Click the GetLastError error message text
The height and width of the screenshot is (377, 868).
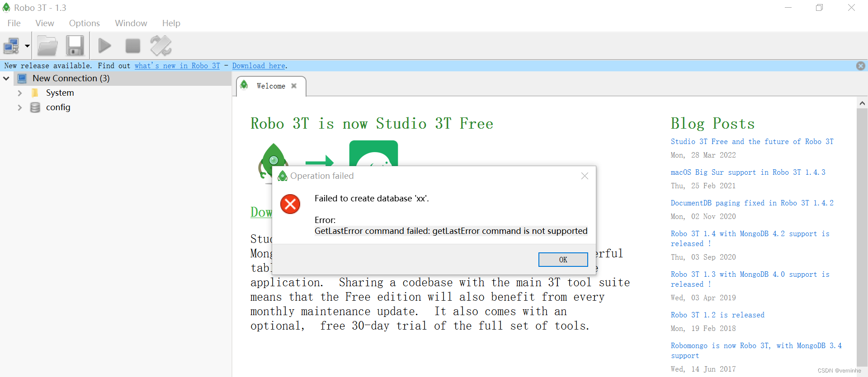click(451, 231)
